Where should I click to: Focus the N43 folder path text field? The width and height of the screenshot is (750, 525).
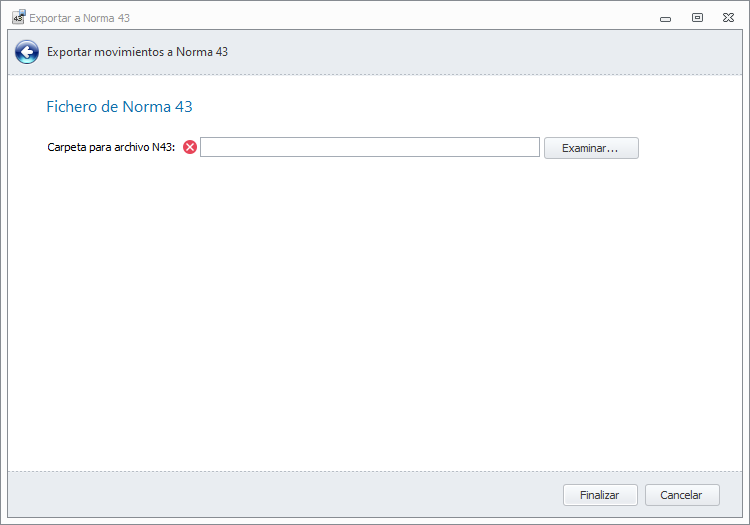370,148
